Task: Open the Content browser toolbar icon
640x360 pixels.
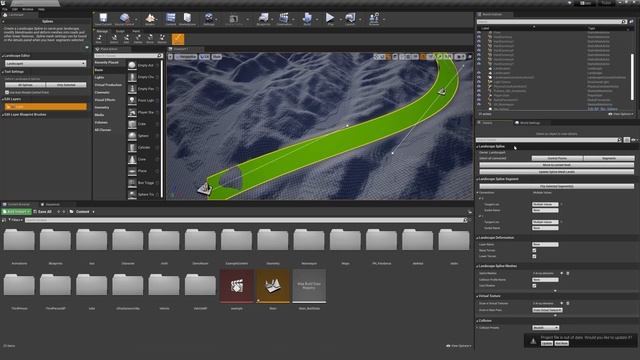Action: pyautogui.click(x=171, y=18)
